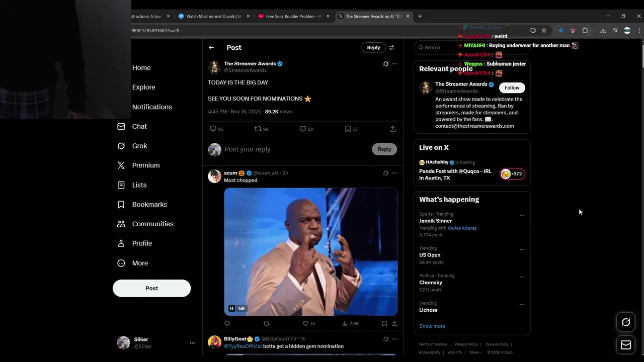Open more options on scum's reply
The width and height of the screenshot is (644, 362).
tap(394, 173)
